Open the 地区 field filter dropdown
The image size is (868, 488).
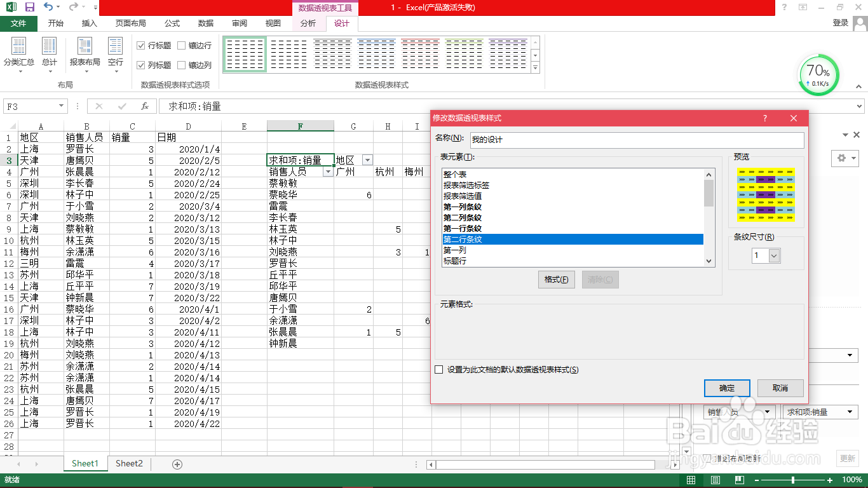367,159
